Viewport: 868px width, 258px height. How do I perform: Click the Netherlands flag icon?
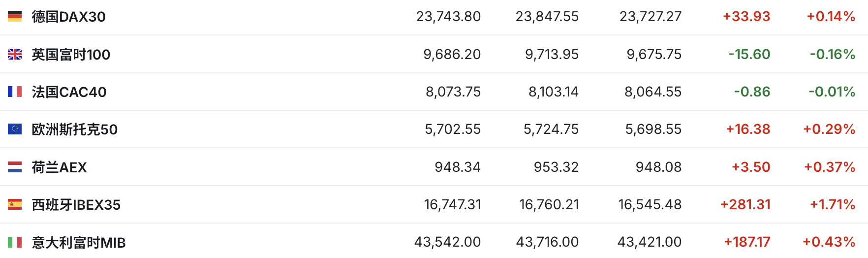click(x=15, y=167)
